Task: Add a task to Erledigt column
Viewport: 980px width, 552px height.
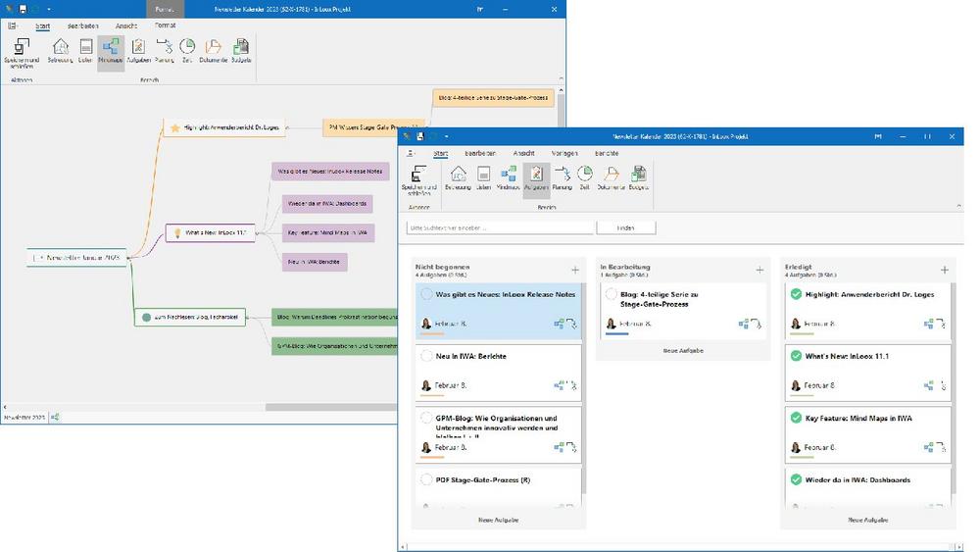Action: tap(945, 270)
